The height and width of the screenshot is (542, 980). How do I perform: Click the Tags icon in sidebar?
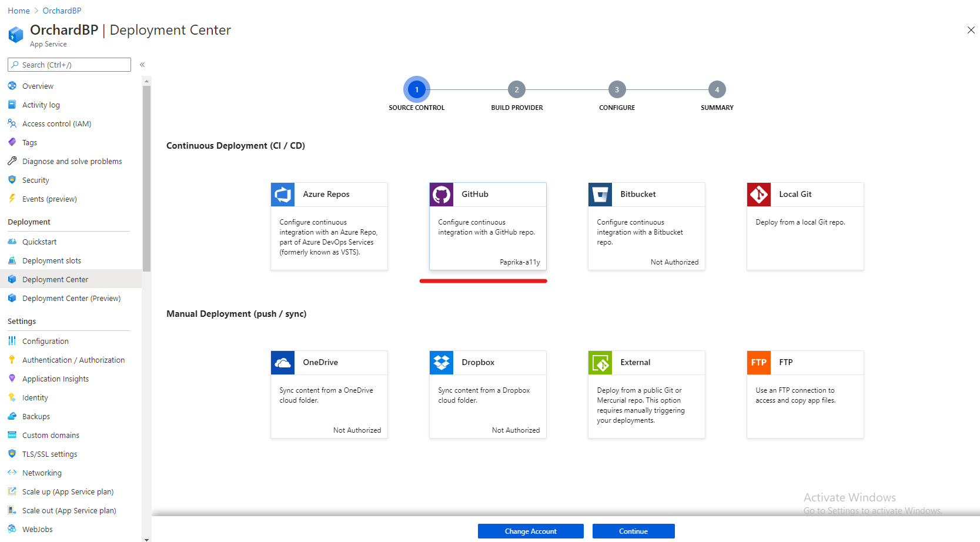(12, 142)
